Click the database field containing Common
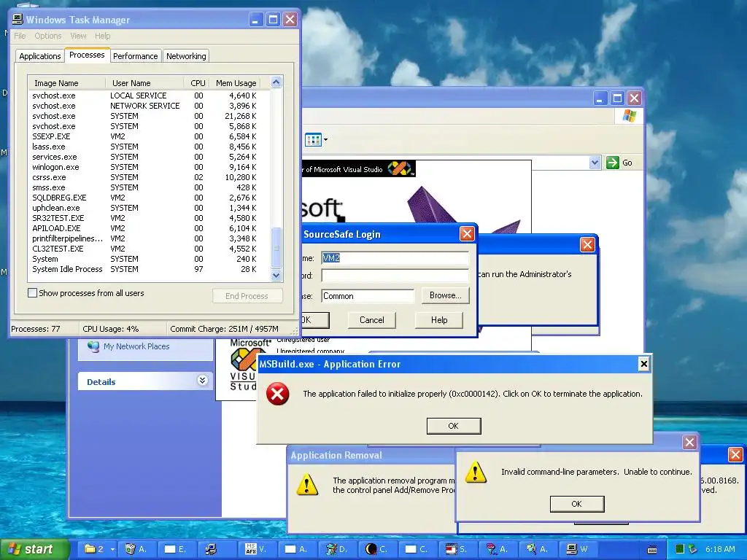Image resolution: width=747 pixels, height=560 pixels. (x=368, y=296)
